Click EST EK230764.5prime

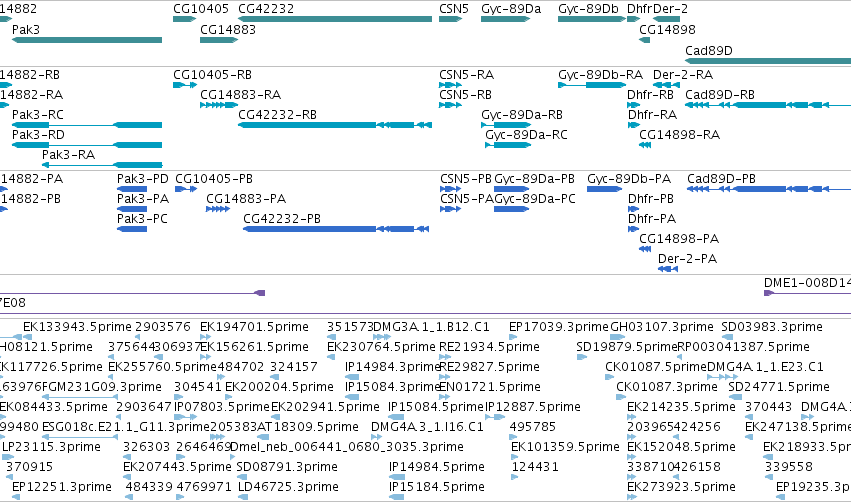pyautogui.click(x=331, y=357)
